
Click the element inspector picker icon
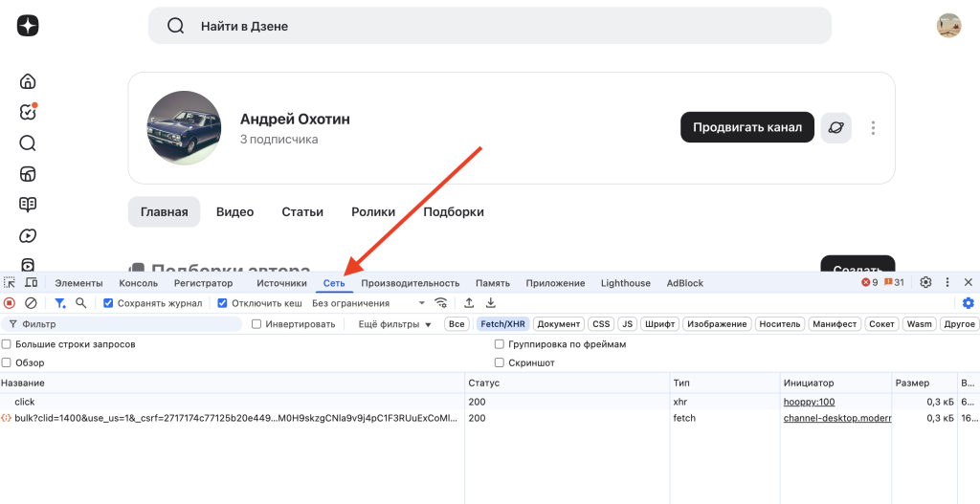(x=10, y=283)
